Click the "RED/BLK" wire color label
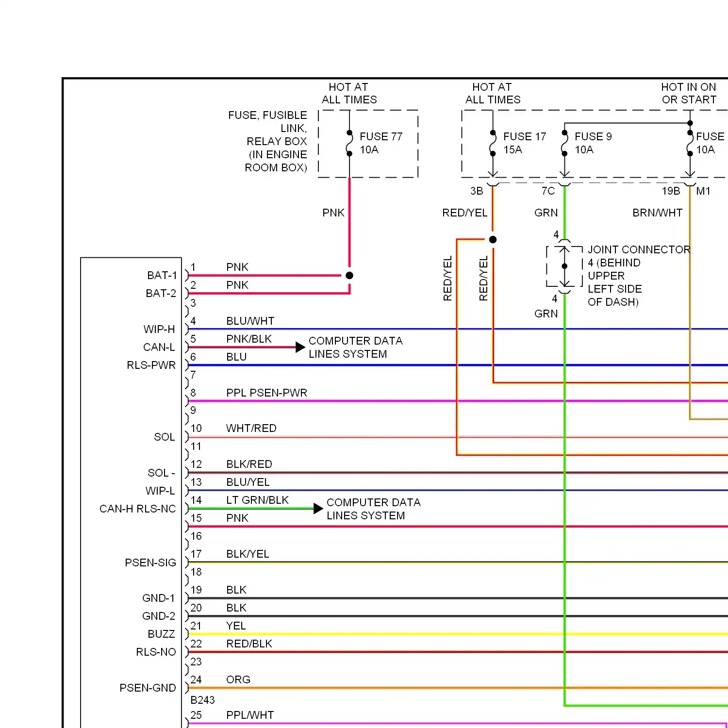Image resolution: width=728 pixels, height=728 pixels. pyautogui.click(x=249, y=644)
